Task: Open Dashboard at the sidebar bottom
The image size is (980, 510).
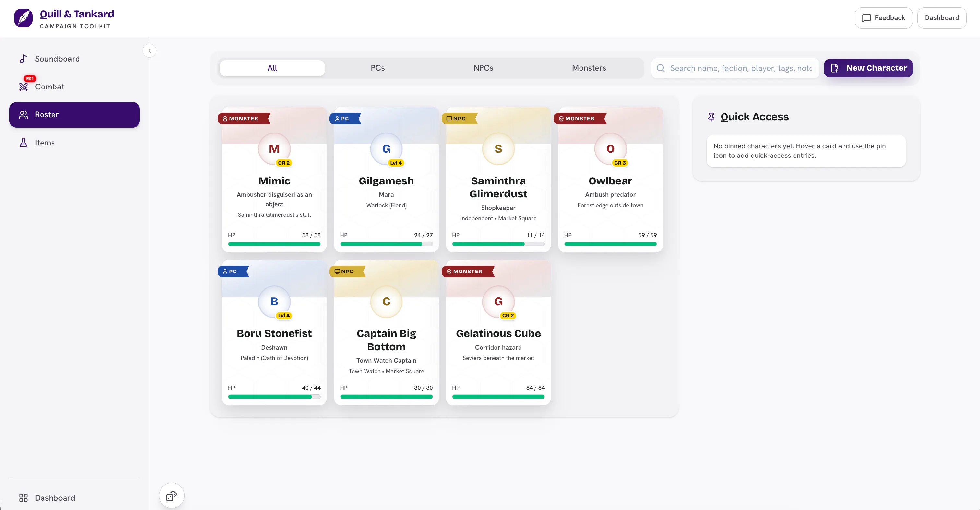Action: pyautogui.click(x=75, y=498)
